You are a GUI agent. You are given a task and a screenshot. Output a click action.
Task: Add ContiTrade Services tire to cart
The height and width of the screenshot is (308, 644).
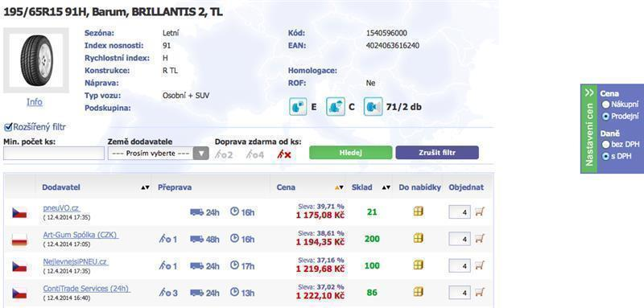coord(480,292)
